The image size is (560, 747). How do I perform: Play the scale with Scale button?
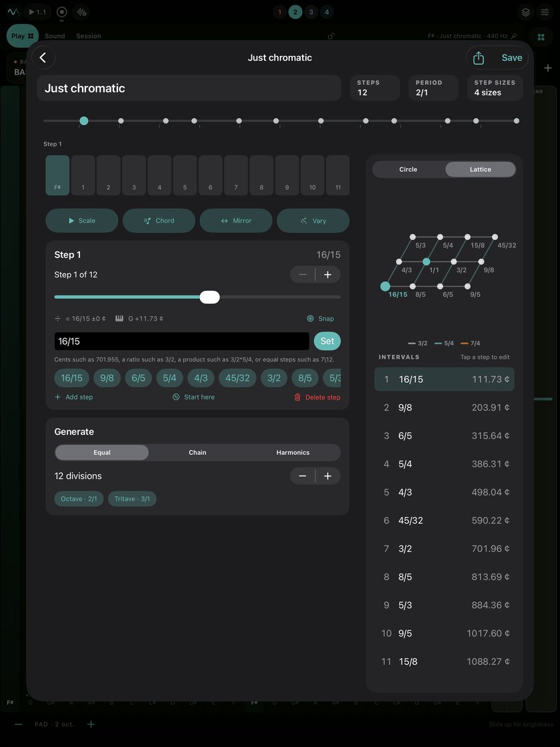82,221
